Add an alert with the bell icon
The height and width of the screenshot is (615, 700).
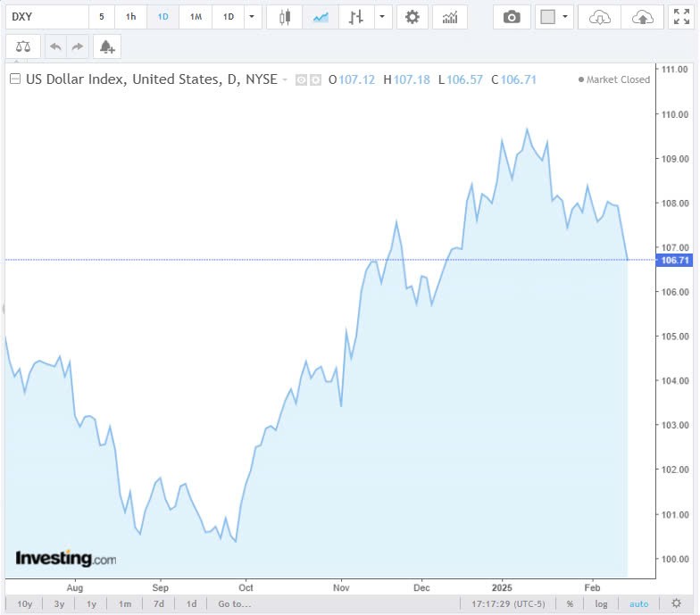pos(106,46)
